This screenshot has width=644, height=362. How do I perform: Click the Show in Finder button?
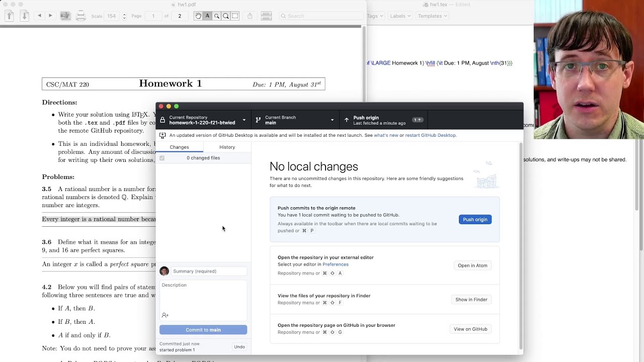click(471, 300)
